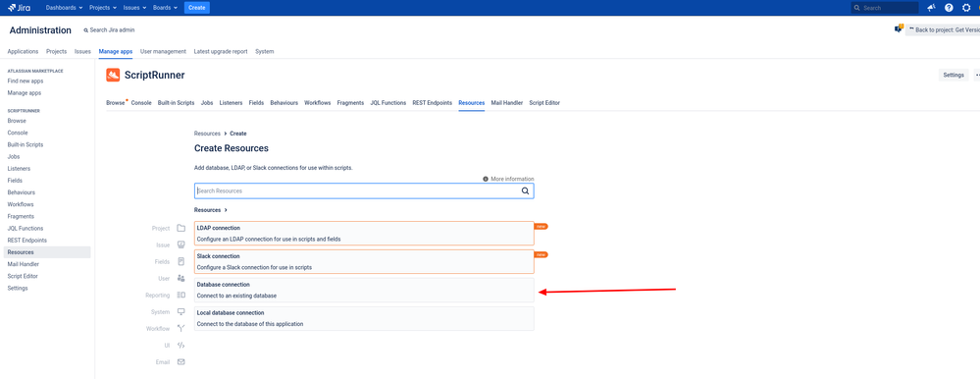Select the Project folder category icon
Image resolution: width=980 pixels, height=379 pixels.
181,228
